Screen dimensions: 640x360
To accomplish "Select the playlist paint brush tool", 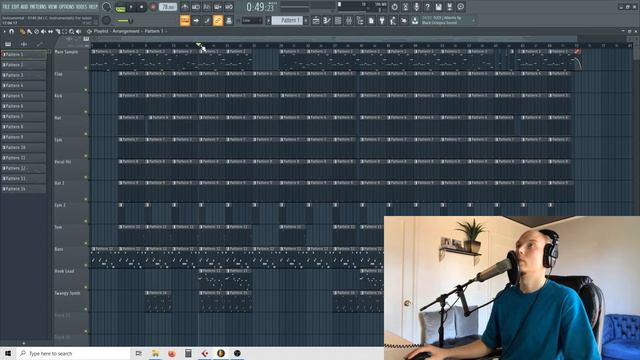I will [x=29, y=31].
